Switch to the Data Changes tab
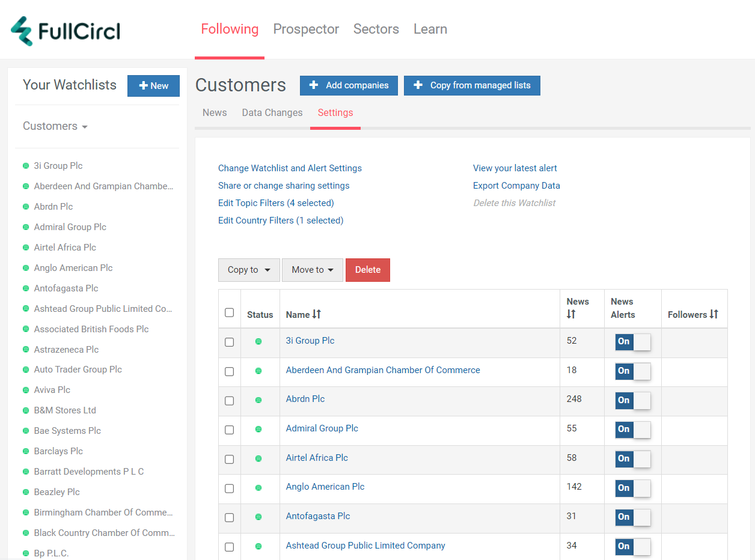755x560 pixels. (272, 112)
